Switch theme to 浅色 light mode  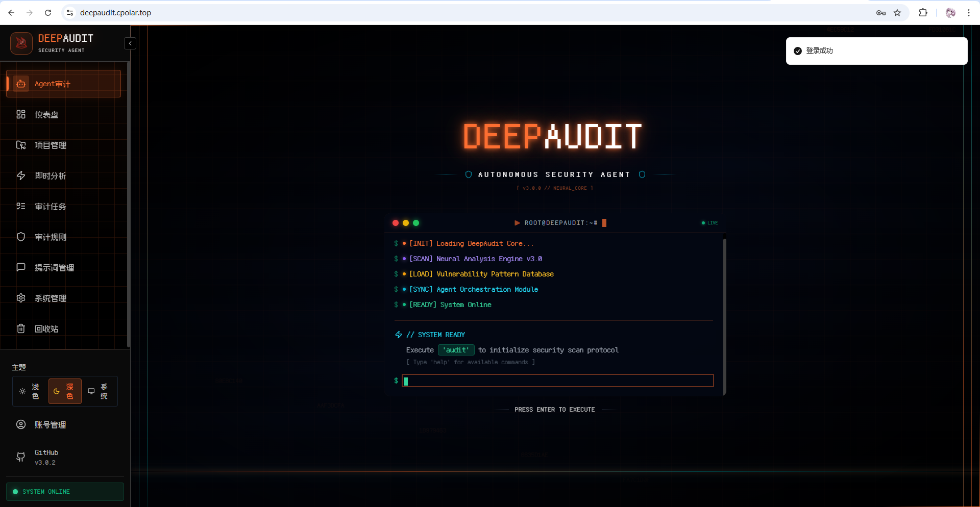[x=30, y=391]
